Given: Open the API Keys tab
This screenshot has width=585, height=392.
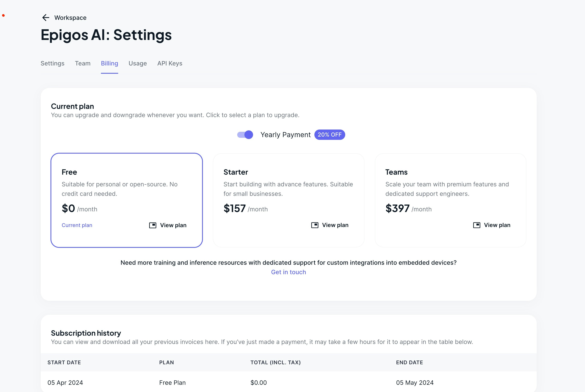Looking at the screenshot, I should 170,63.
